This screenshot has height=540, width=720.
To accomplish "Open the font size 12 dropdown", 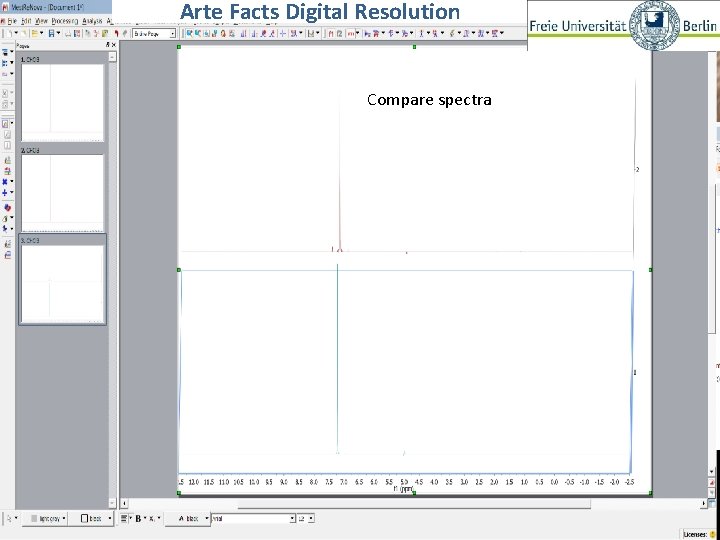I will (305, 518).
